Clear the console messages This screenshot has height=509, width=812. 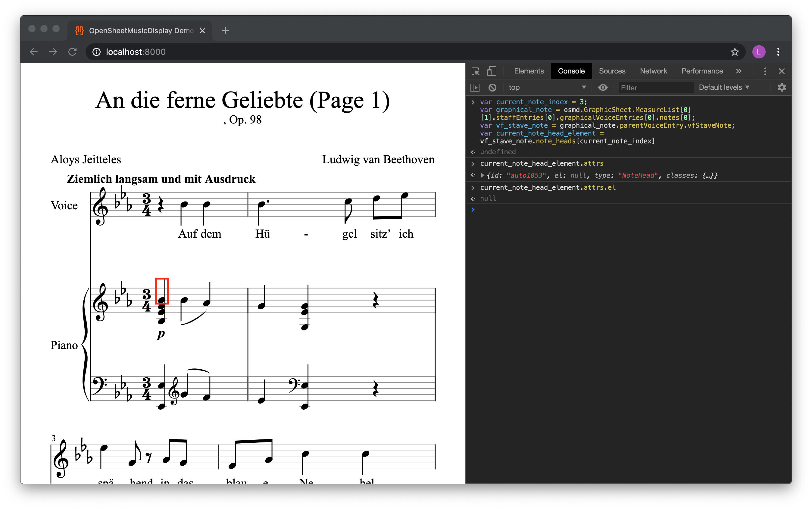[492, 88]
